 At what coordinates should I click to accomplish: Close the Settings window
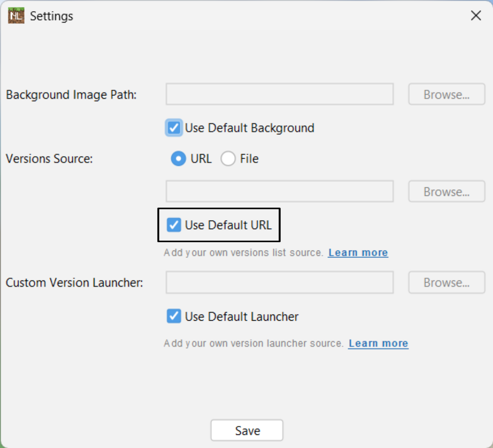click(x=476, y=16)
